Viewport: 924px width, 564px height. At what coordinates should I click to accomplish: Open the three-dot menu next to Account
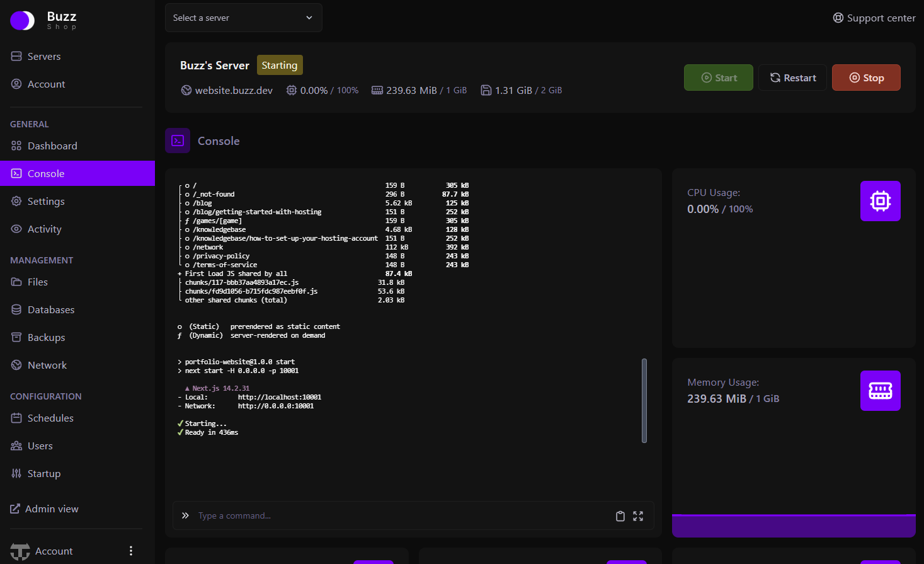(130, 551)
